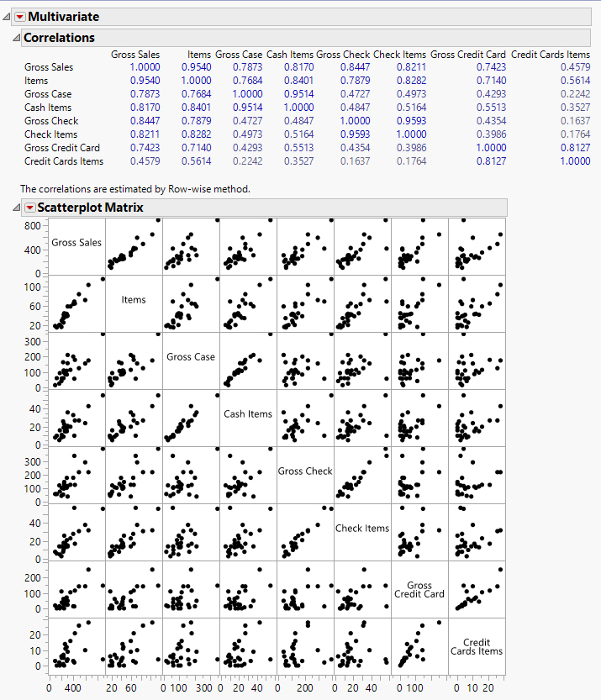Viewport: 601px width, 700px height.
Task: Click the bottom x-axis under Credit Cards Items
Action: coord(477,685)
